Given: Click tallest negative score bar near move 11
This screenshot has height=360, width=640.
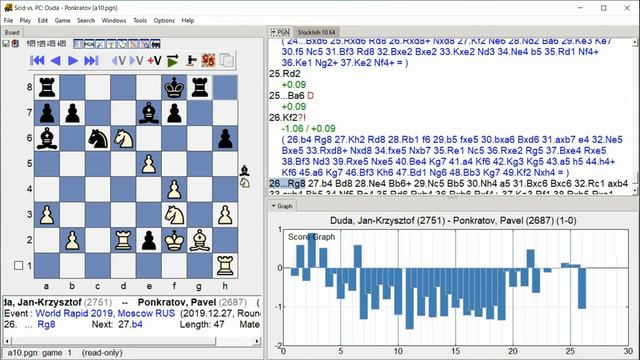Looking at the screenshot, I should coord(409,298).
